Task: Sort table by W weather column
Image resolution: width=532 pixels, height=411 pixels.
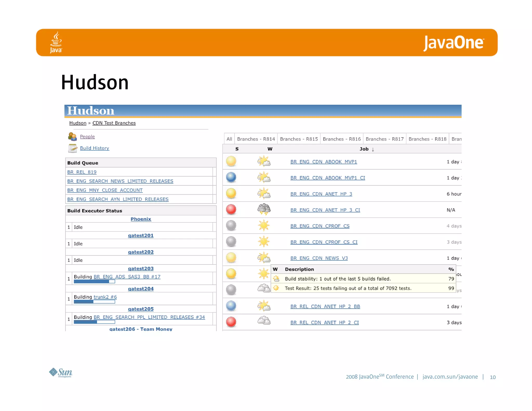Action: (x=270, y=149)
